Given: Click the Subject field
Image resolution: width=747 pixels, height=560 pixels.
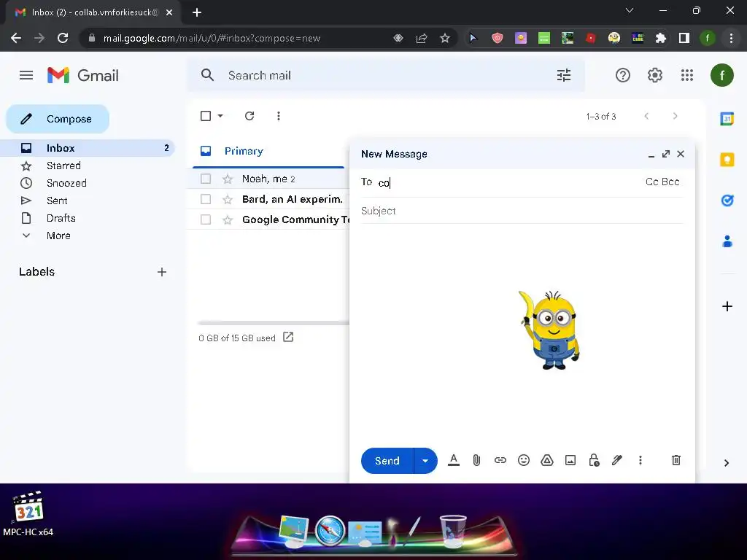Looking at the screenshot, I should tap(522, 211).
